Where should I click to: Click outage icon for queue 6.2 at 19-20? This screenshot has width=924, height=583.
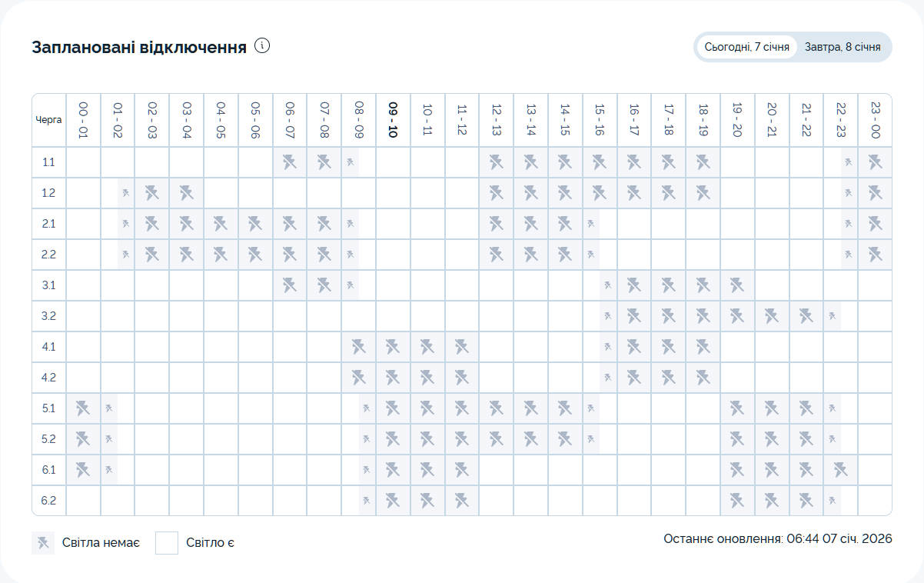(x=737, y=501)
